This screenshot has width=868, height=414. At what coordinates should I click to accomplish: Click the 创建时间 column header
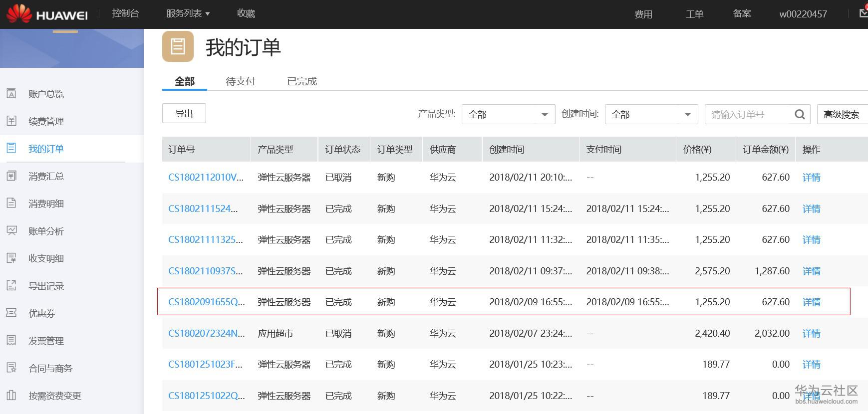click(x=531, y=149)
